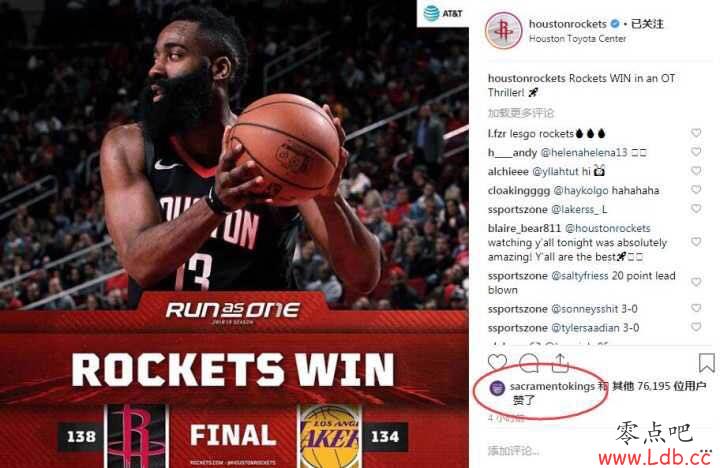
Task: Like the blaire_bear811 comment
Action: tap(696, 242)
